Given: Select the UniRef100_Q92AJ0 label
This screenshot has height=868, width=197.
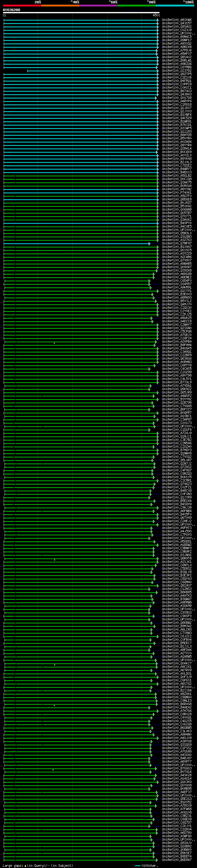Looking at the screenshot, I should [x=176, y=843].
